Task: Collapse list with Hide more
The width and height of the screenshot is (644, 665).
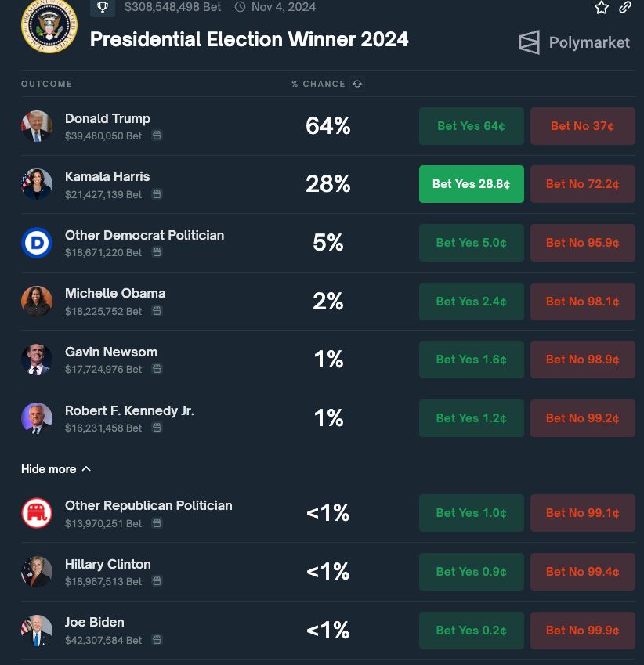Action: coord(56,469)
